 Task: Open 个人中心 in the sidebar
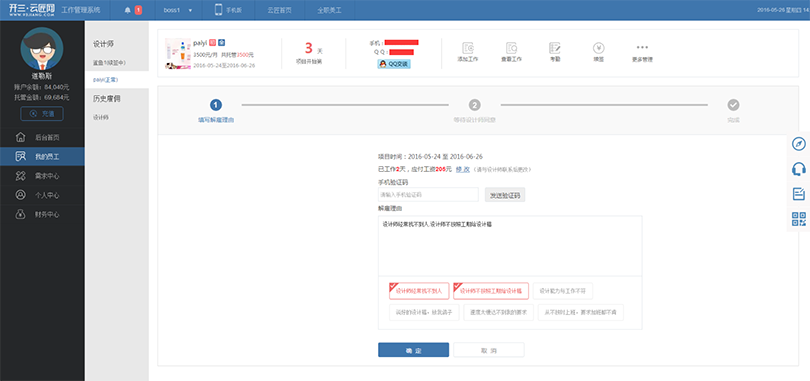click(x=42, y=195)
